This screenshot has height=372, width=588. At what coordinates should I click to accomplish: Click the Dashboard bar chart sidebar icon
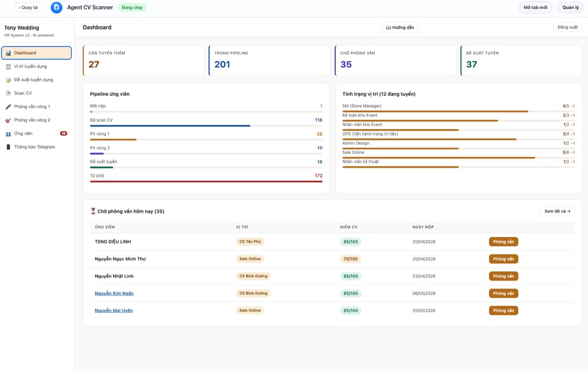click(8, 53)
